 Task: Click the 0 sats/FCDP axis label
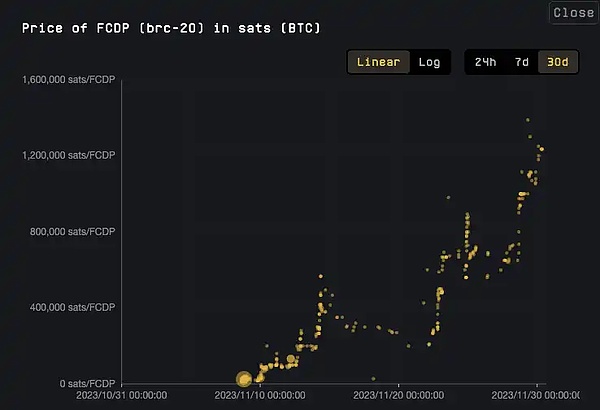pyautogui.click(x=83, y=383)
